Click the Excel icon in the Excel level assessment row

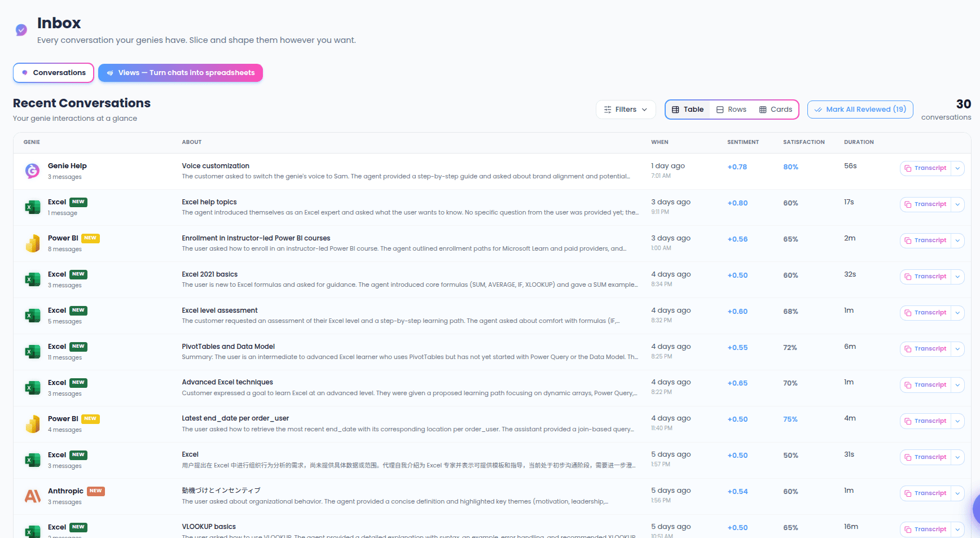click(33, 316)
